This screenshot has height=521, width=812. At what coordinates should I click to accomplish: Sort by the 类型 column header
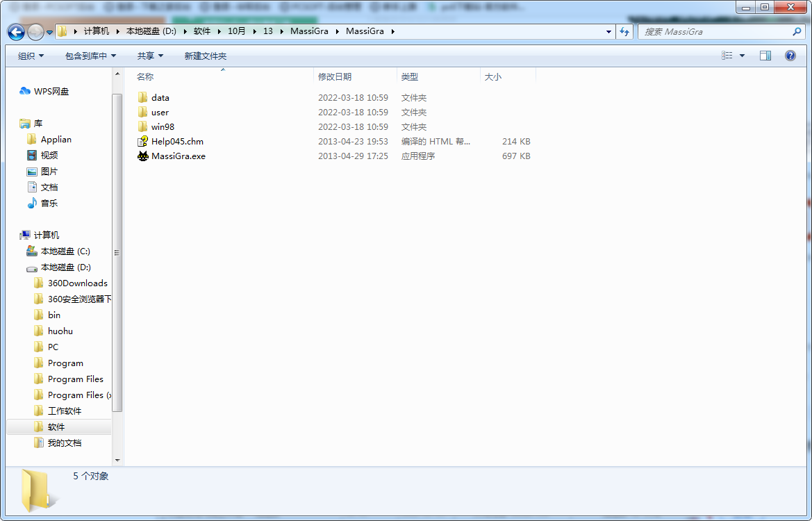tap(438, 76)
